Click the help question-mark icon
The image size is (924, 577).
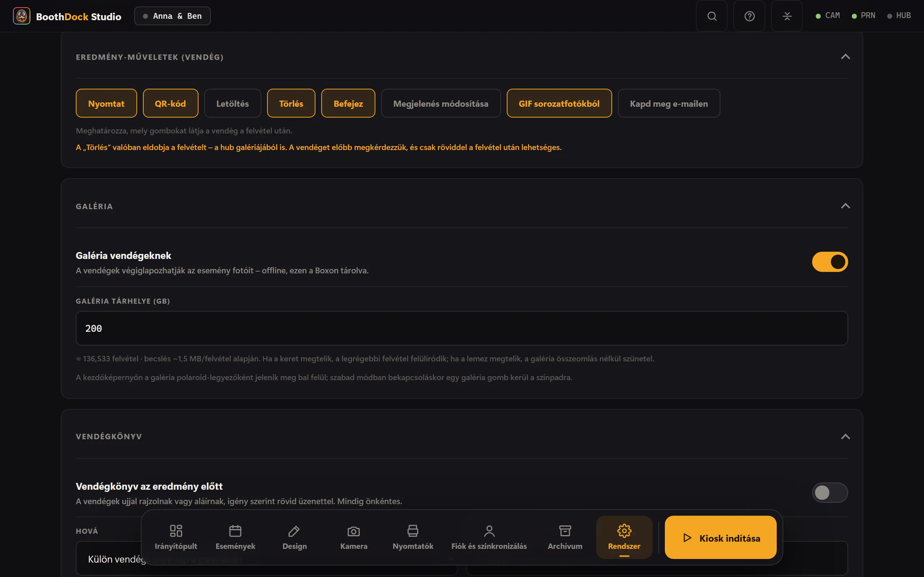click(749, 16)
